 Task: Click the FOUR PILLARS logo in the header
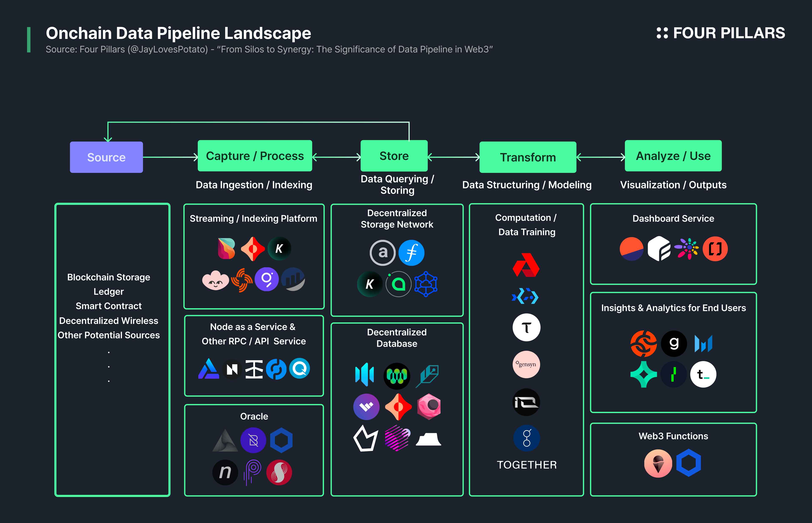pos(721,33)
